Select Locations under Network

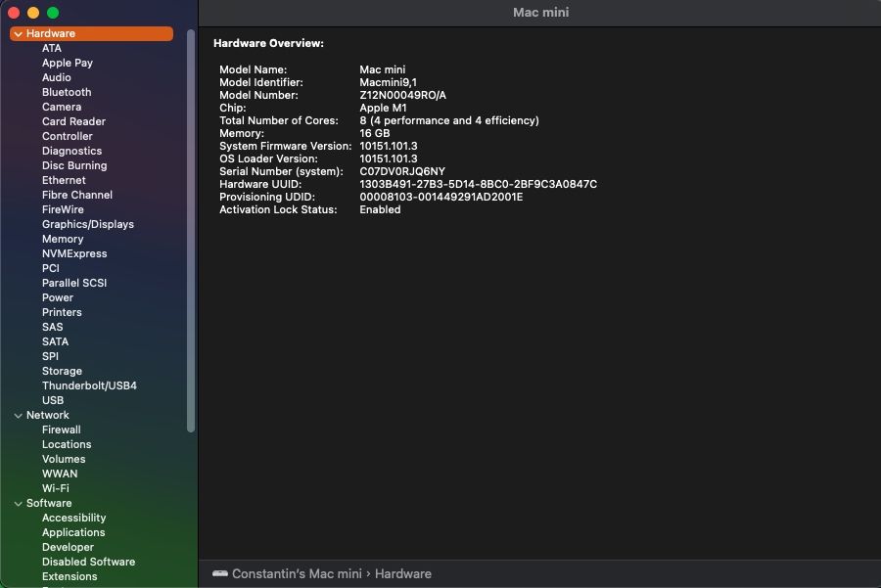click(67, 443)
